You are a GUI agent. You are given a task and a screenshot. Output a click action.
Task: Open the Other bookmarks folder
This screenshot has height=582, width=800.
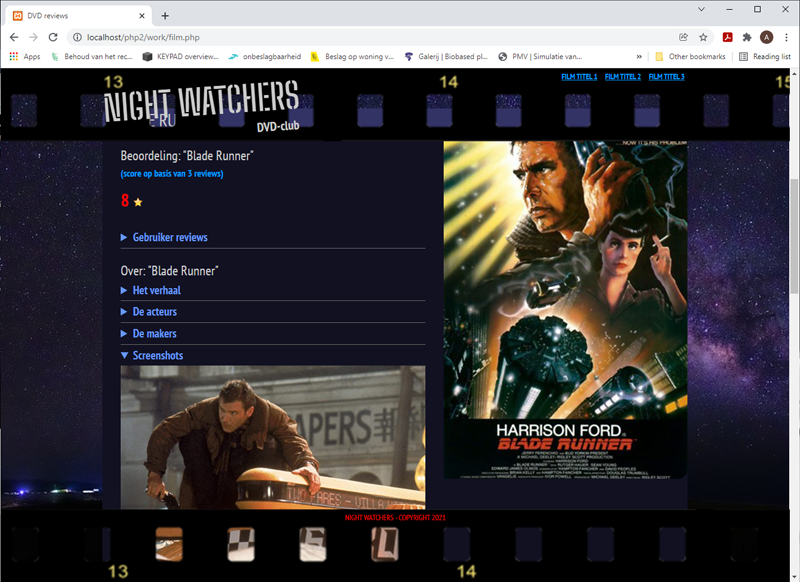(690, 57)
